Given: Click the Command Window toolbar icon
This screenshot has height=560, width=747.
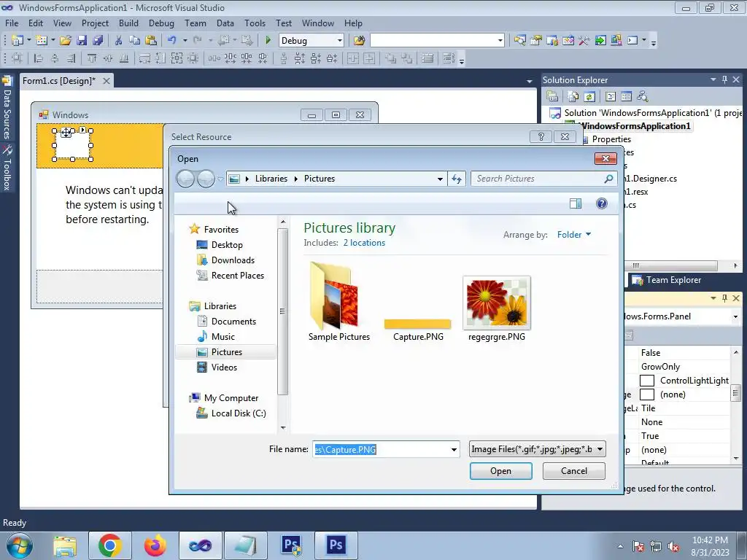Looking at the screenshot, I should click(x=632, y=41).
